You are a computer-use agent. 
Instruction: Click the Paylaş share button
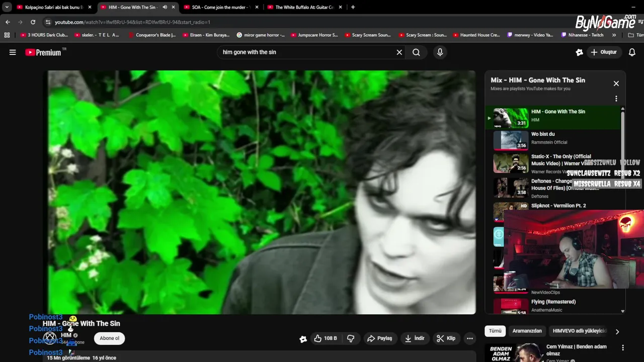point(379,338)
